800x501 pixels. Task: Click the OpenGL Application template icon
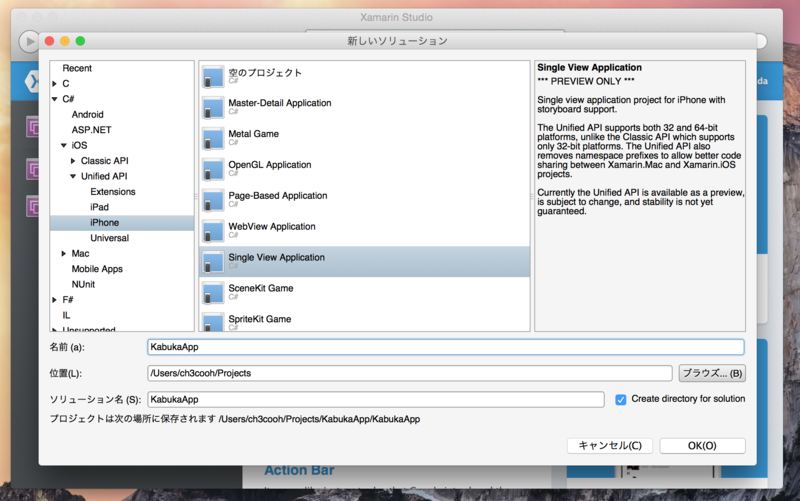pyautogui.click(x=213, y=169)
